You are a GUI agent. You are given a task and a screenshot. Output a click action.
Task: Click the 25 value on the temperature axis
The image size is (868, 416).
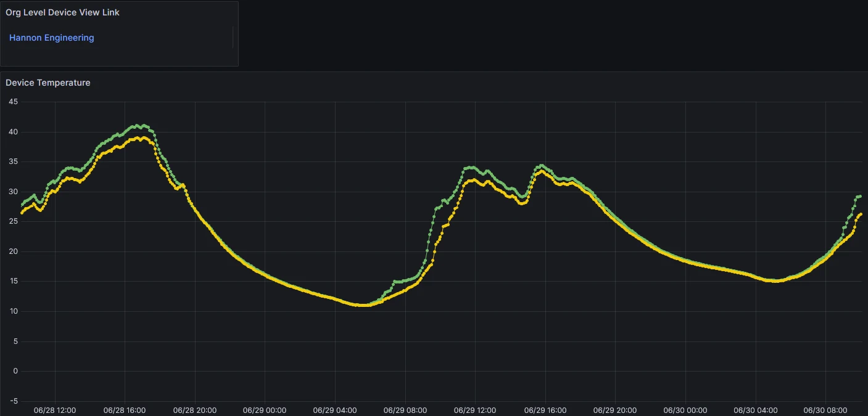tap(13, 221)
